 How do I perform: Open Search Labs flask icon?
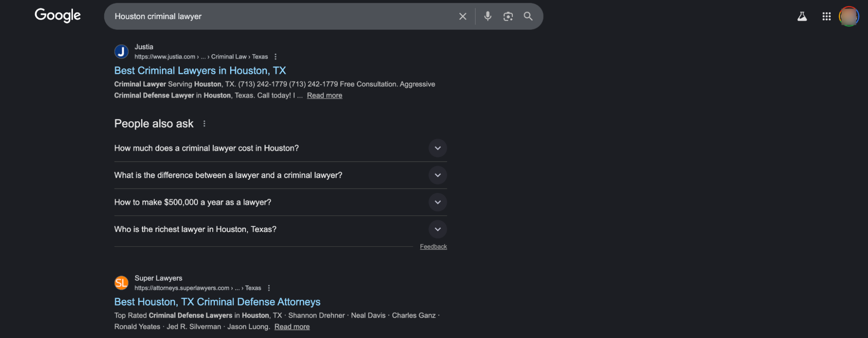coord(802,17)
